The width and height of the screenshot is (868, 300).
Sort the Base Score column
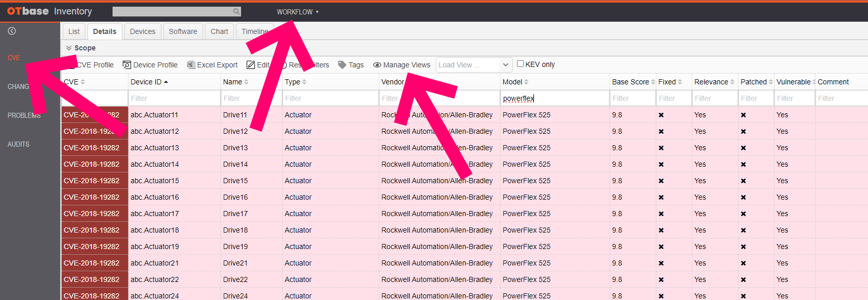coord(653,82)
